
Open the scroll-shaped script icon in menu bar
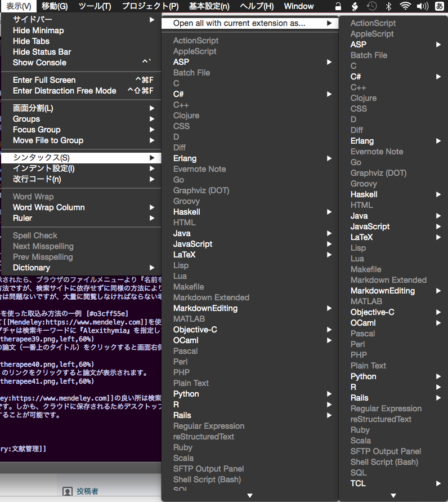[x=355, y=6]
